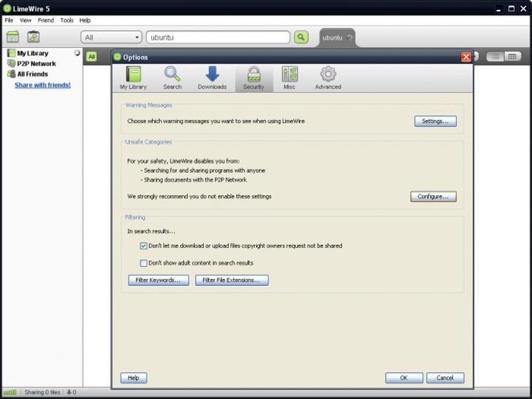Minimize the LimeWire window
This screenshot has height=399, width=532.
pyautogui.click(x=499, y=9)
